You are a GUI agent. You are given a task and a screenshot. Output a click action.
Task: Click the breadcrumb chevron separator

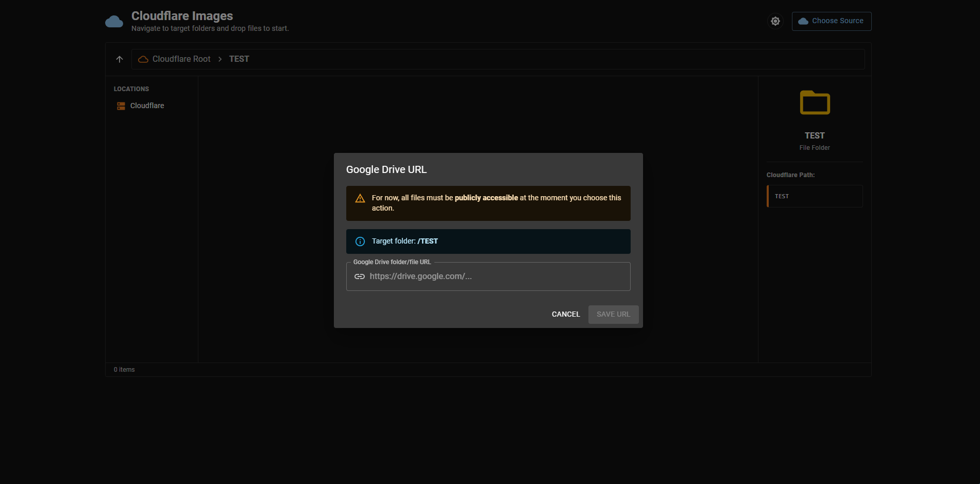tap(220, 59)
